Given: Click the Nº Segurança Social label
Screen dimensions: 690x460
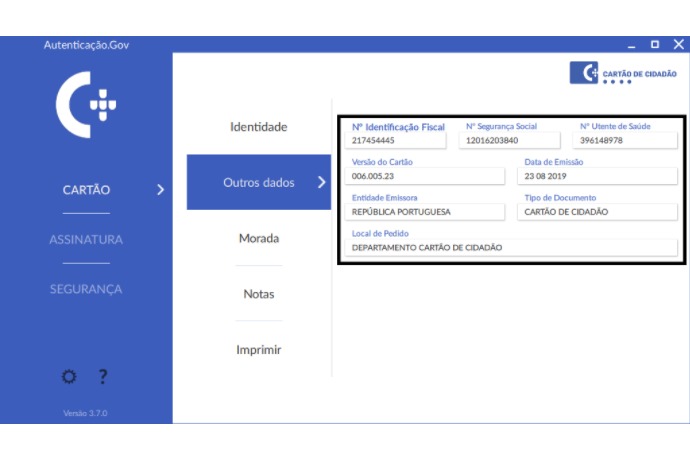Looking at the screenshot, I should coord(501,126).
